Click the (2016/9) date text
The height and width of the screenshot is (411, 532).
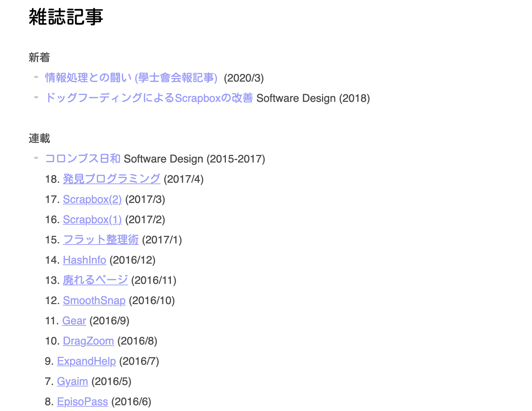[x=110, y=321]
